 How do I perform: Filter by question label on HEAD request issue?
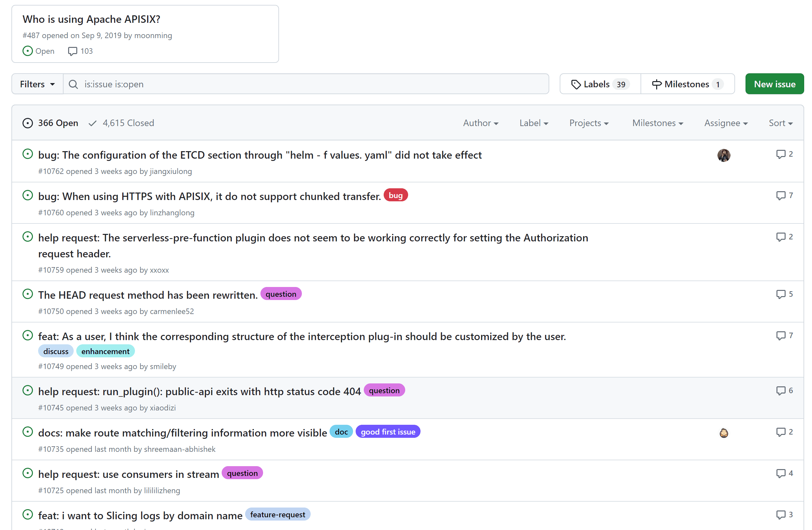pyautogui.click(x=281, y=294)
